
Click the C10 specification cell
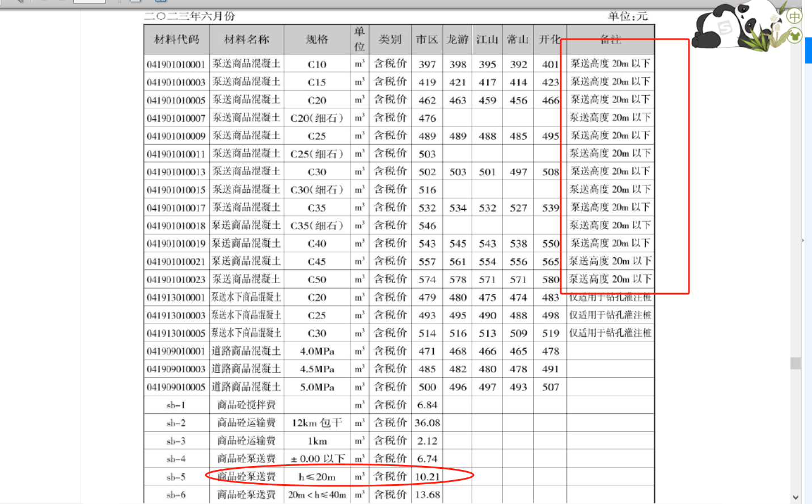pos(317,64)
